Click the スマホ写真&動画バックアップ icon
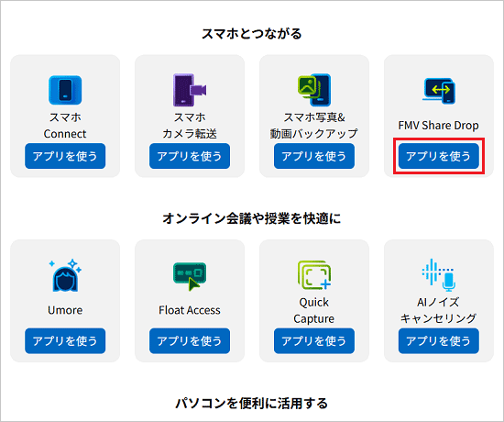The height and width of the screenshot is (422, 504). pyautogui.click(x=314, y=90)
